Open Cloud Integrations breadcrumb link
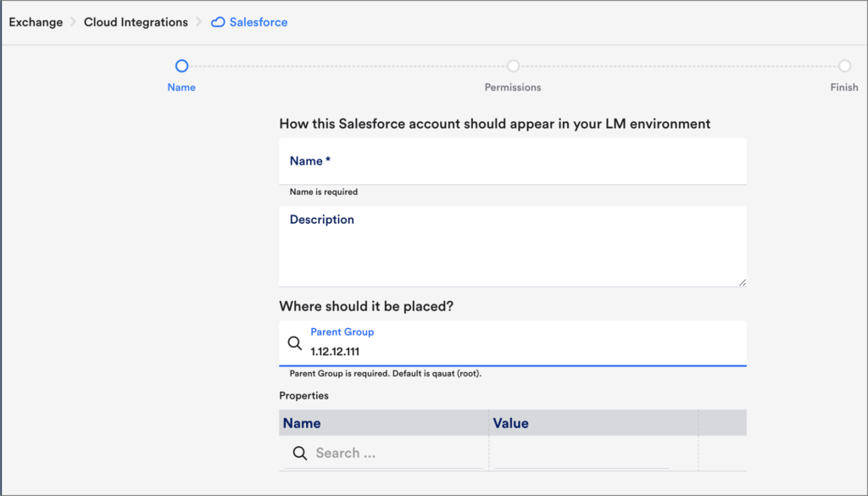This screenshot has width=868, height=496. (136, 22)
